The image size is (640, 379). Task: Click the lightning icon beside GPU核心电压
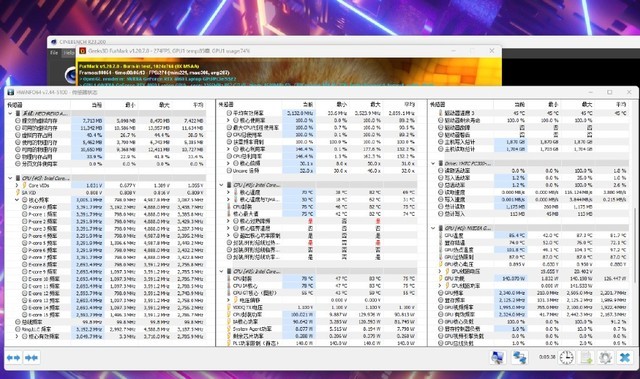click(x=440, y=264)
